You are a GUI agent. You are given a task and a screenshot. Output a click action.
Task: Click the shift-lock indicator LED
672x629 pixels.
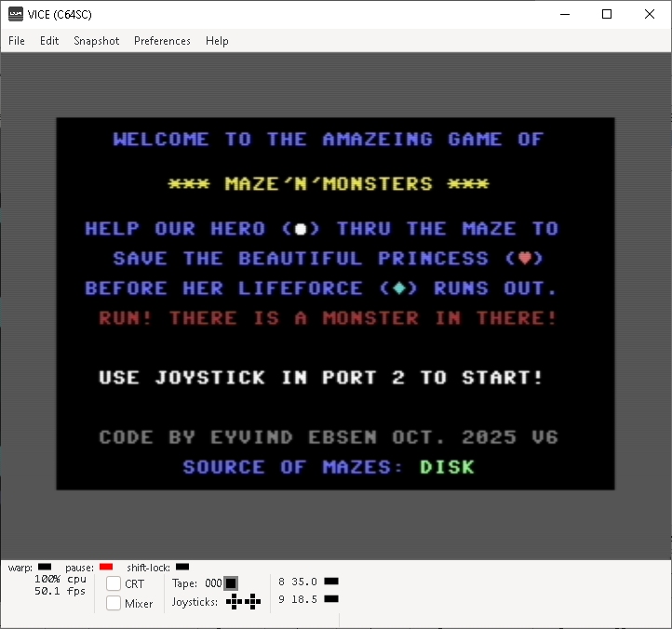coord(182,567)
